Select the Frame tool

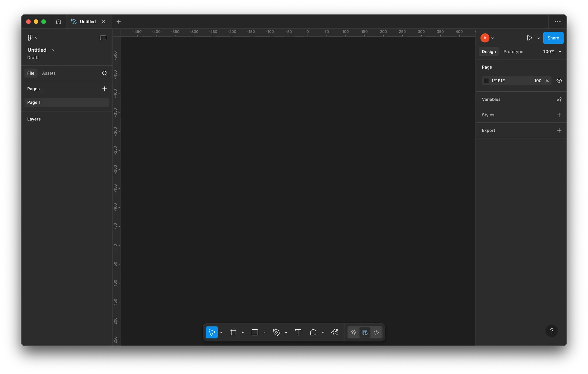click(x=233, y=332)
